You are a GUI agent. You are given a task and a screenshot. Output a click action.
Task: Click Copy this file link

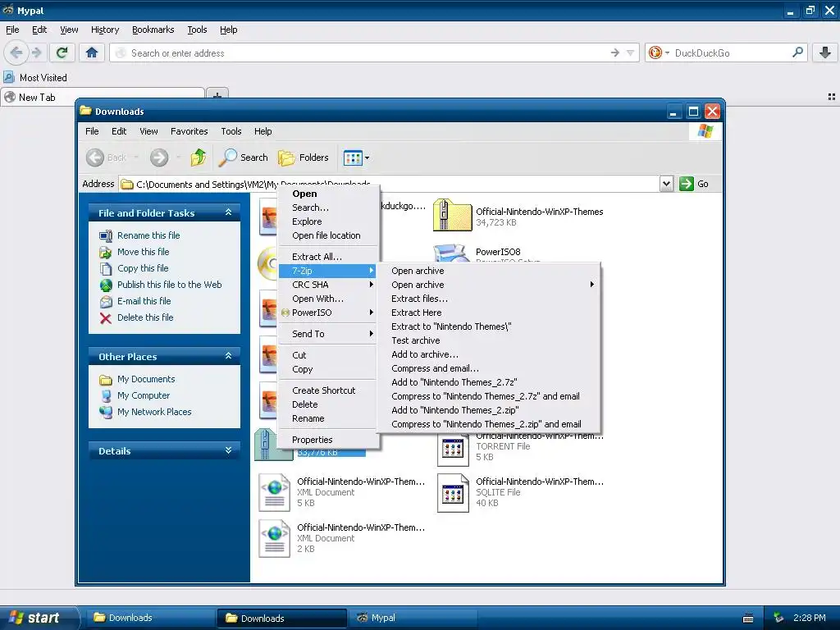[x=143, y=268]
